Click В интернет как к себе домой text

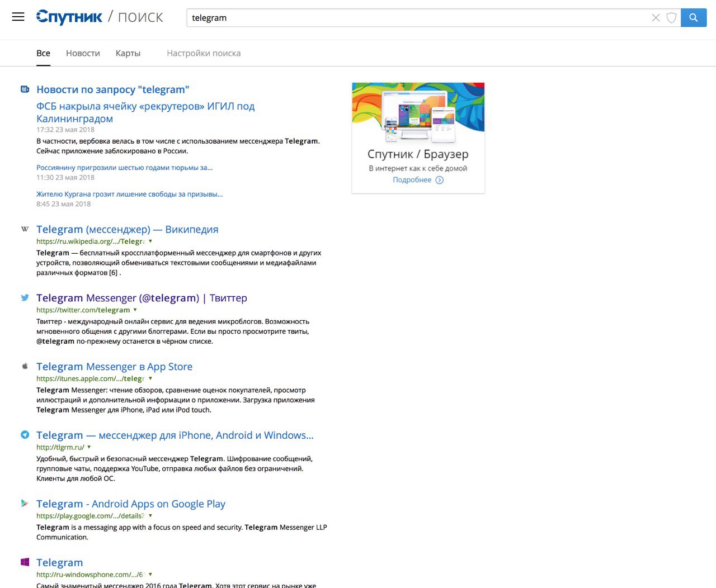(418, 168)
